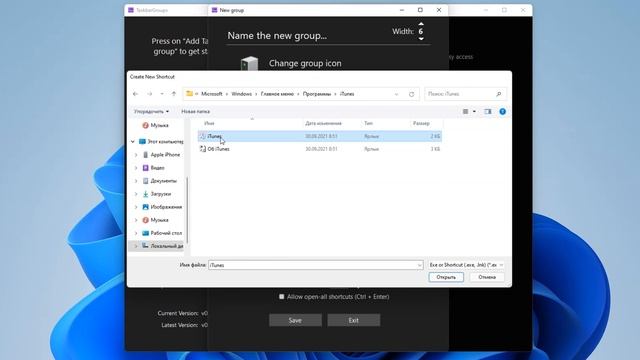Click the New group window title icon
Screen dimensions: 640x360
click(x=214, y=10)
